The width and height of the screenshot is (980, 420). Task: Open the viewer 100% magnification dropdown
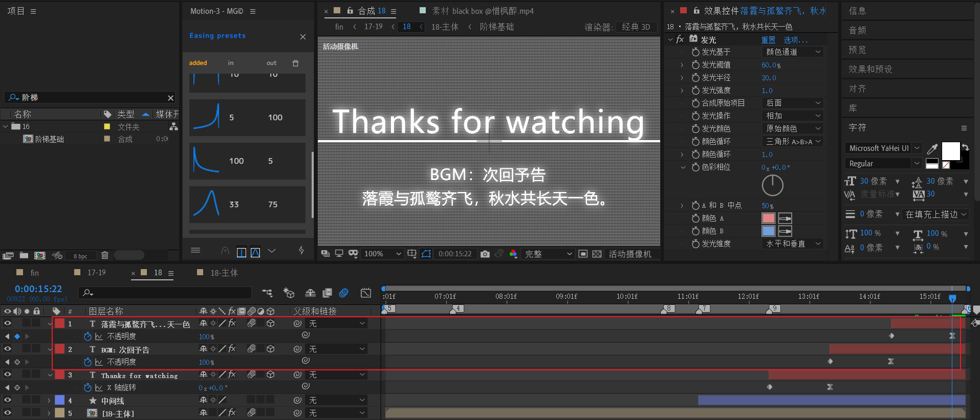click(x=382, y=254)
